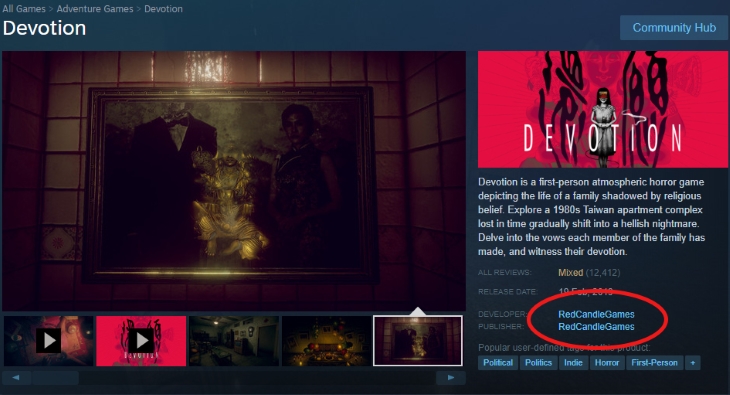
Task: Click the large framed portrait screenshot
Action: (x=234, y=181)
